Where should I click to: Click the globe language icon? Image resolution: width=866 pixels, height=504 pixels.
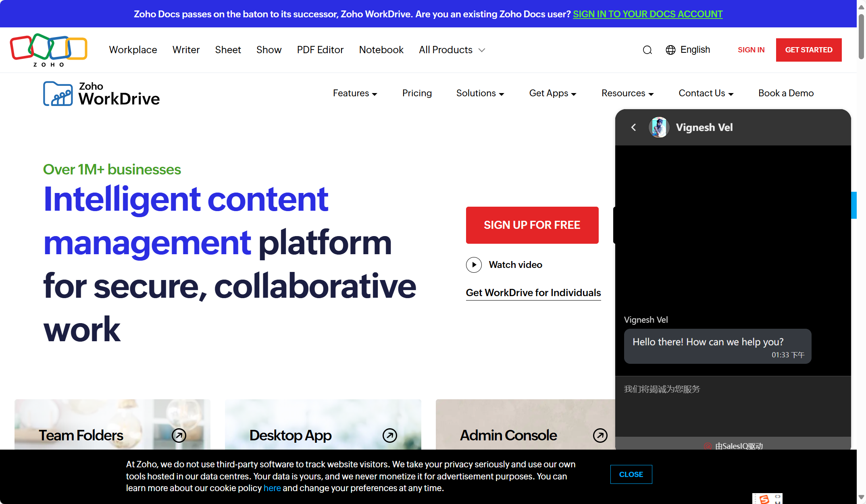click(x=670, y=50)
